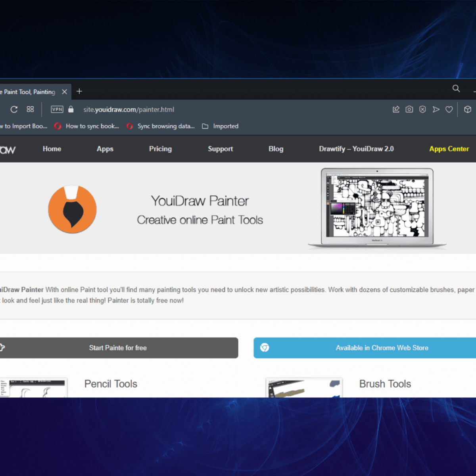Open Drawtify – YouiDraw 2.0 menu item
Screen dimensions: 476x476
pyautogui.click(x=356, y=149)
